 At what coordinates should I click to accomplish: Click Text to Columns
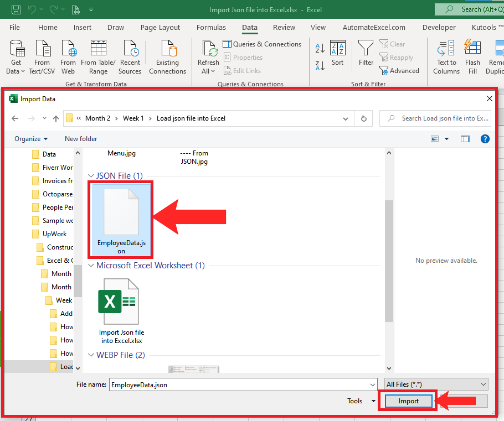click(x=446, y=57)
